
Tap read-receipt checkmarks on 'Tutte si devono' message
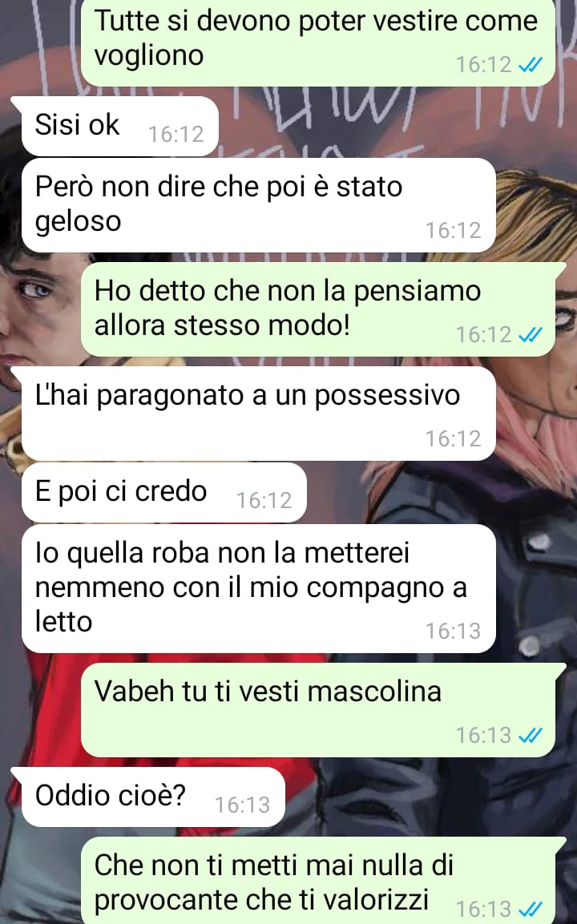point(530,65)
